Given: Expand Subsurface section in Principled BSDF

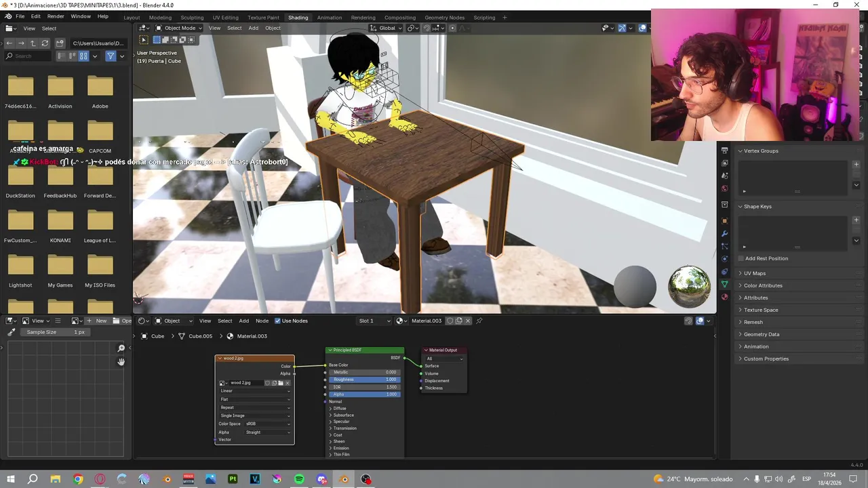Looking at the screenshot, I should pyautogui.click(x=342, y=415).
